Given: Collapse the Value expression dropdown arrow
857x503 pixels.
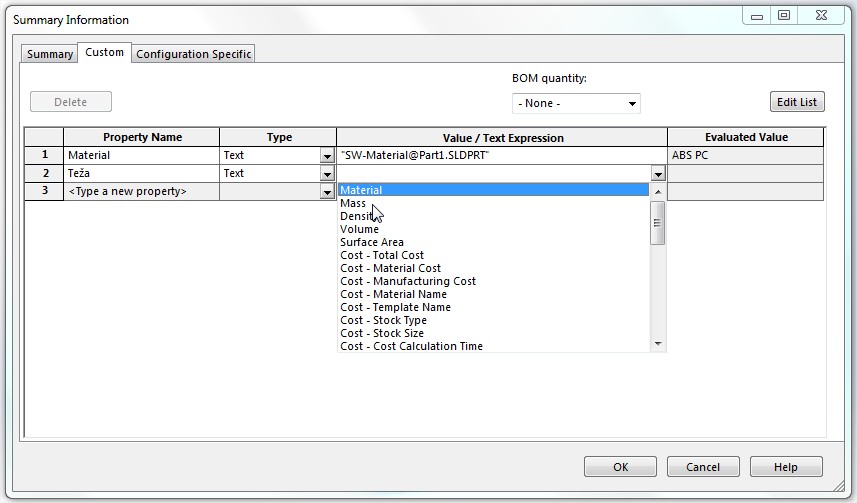Looking at the screenshot, I should click(657, 174).
